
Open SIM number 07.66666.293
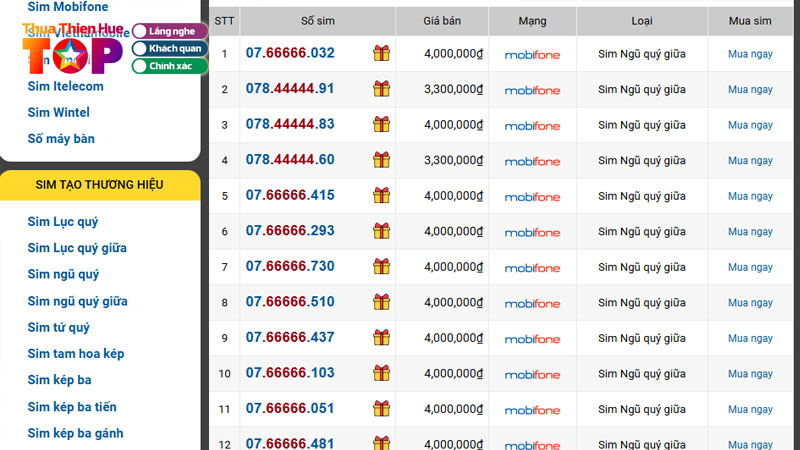290,231
